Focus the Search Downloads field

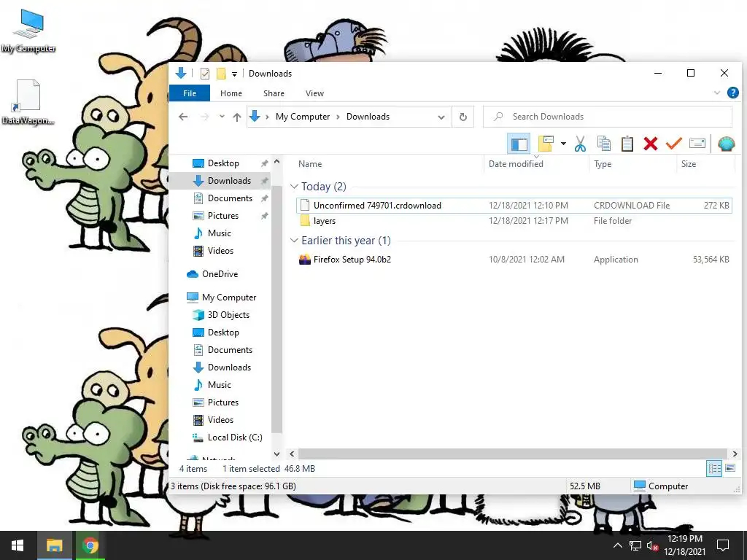(608, 117)
